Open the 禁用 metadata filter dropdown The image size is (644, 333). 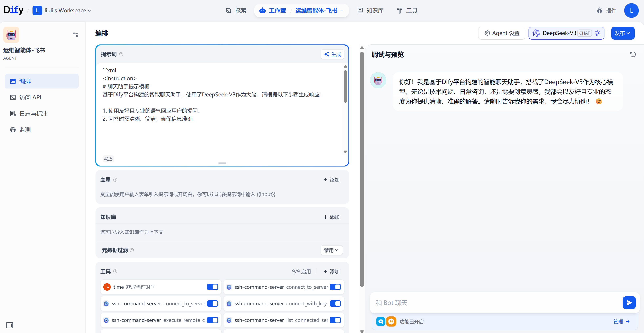[331, 250]
